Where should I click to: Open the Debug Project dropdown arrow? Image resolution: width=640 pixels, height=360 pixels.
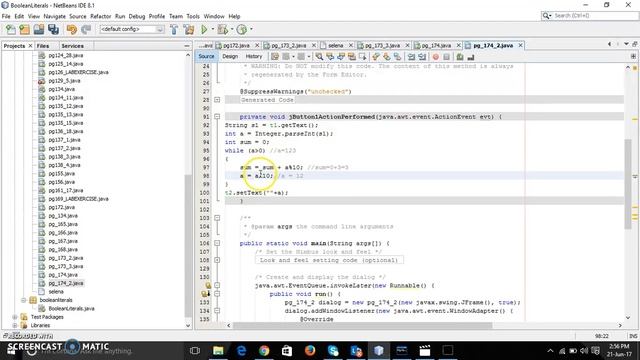coord(232,29)
